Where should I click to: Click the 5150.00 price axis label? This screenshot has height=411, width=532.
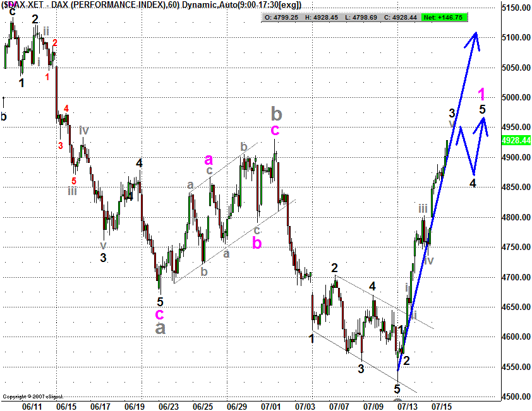516,8
